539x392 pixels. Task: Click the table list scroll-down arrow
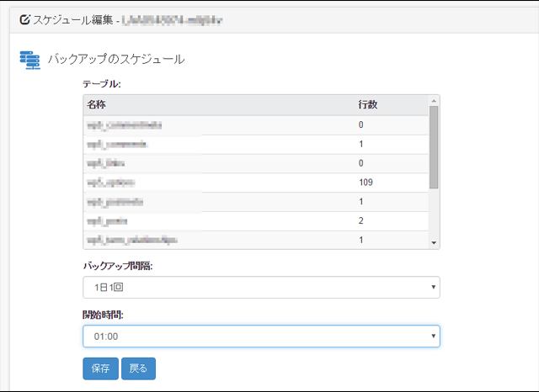tap(434, 243)
